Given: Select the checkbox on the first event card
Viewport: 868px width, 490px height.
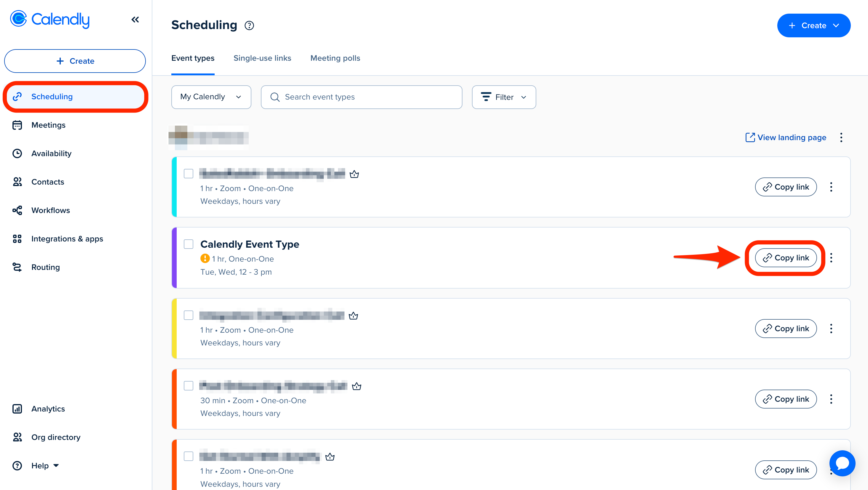Looking at the screenshot, I should [188, 173].
